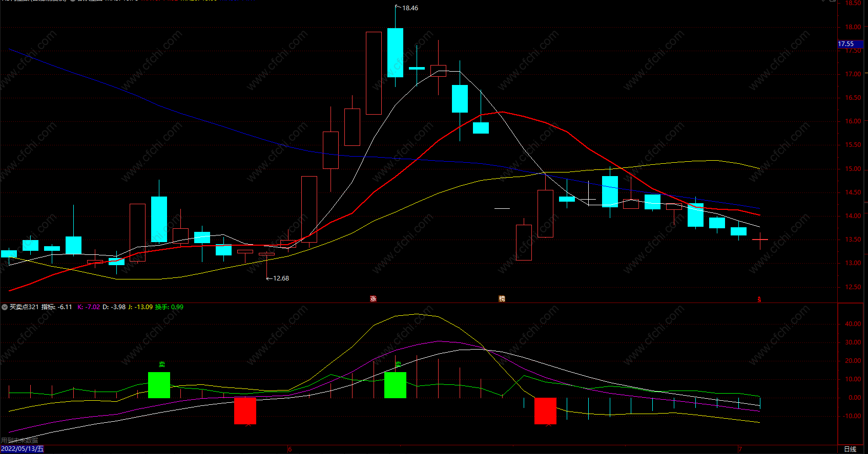The height and width of the screenshot is (454, 868).
Task: Click the 2022/05/13/五 date label
Action: point(23,449)
